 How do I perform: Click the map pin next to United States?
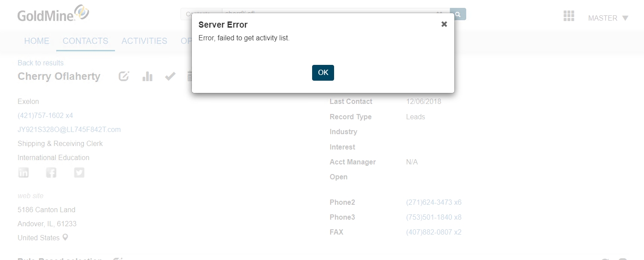point(65,238)
